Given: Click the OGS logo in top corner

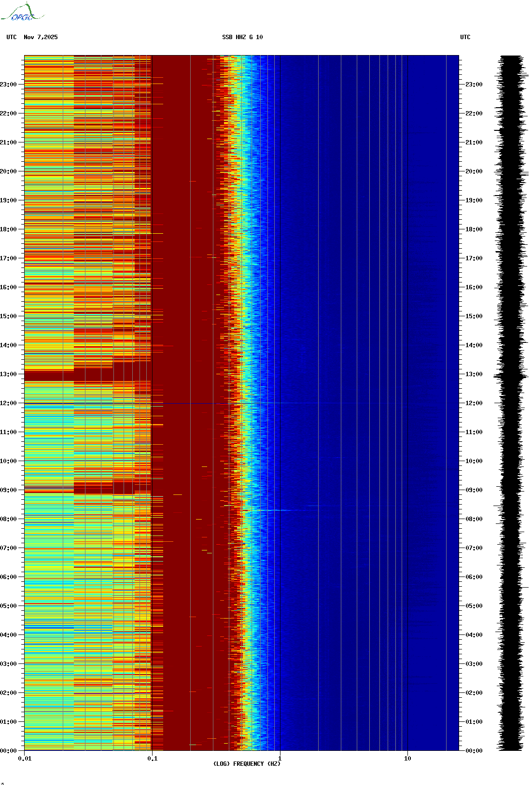Looking at the screenshot, I should [x=22, y=13].
